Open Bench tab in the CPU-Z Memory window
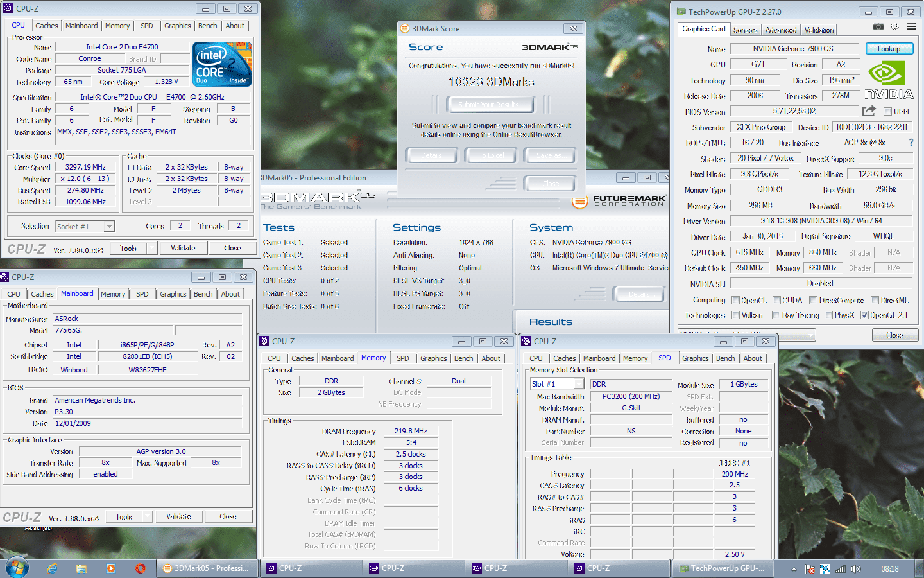The width and height of the screenshot is (924, 578). pos(463,358)
